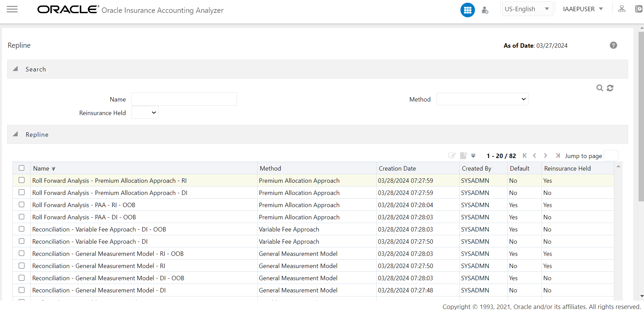Collapse the Repline section
644x310 pixels.
[x=16, y=134]
